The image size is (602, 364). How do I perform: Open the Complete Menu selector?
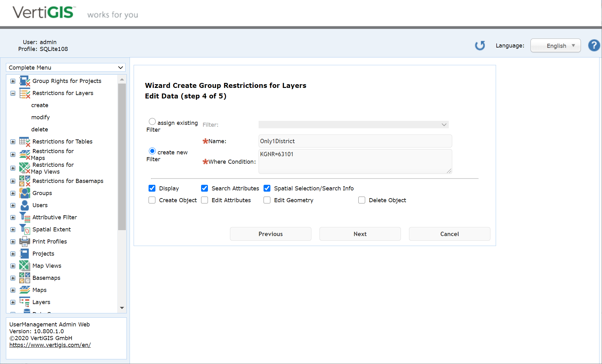click(66, 67)
